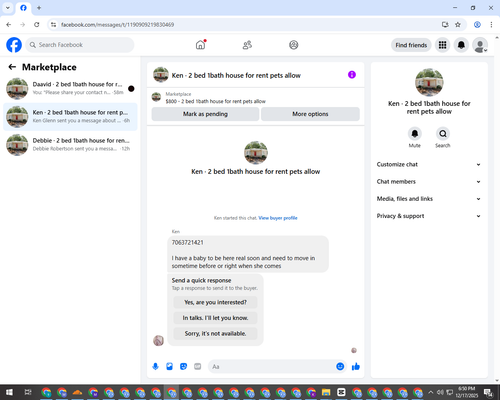Open Chrome three-dot menu
The image size is (500, 400).
point(491,25)
